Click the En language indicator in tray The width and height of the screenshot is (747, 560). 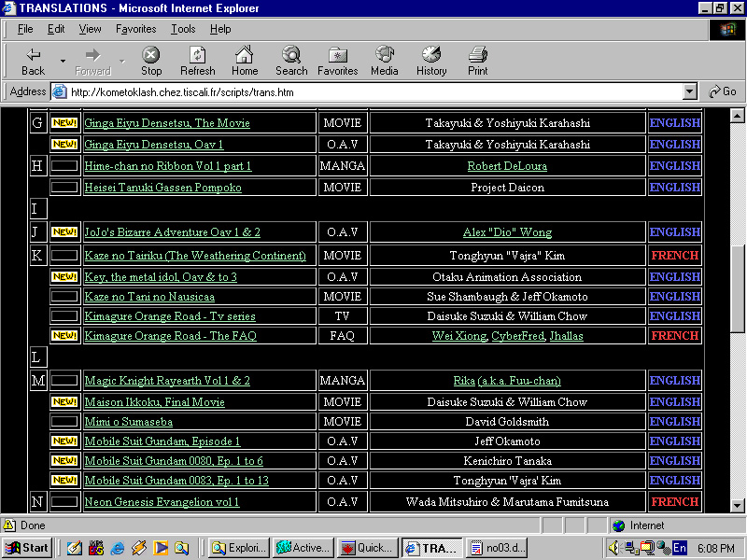tap(680, 548)
